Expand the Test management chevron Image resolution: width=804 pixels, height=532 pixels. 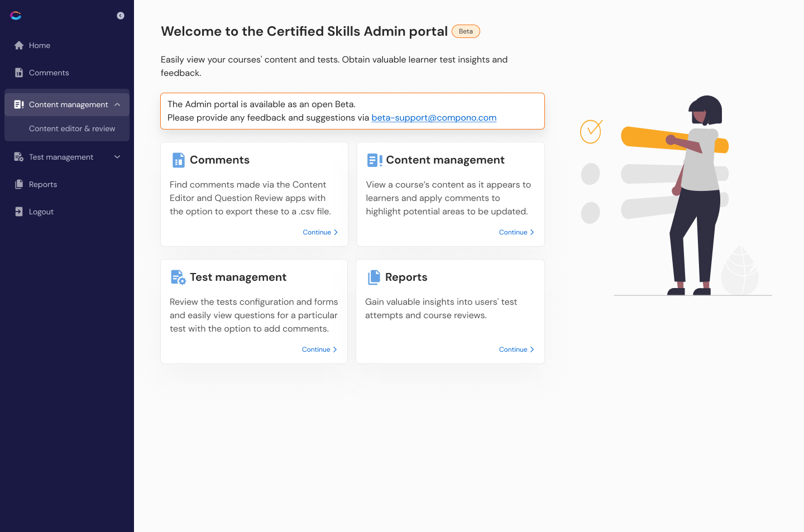(117, 157)
